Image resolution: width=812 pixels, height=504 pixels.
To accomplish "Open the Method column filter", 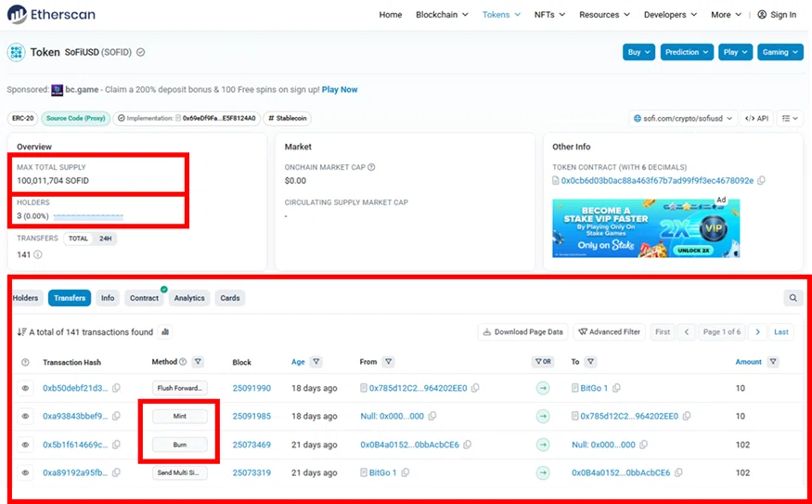I will click(198, 362).
